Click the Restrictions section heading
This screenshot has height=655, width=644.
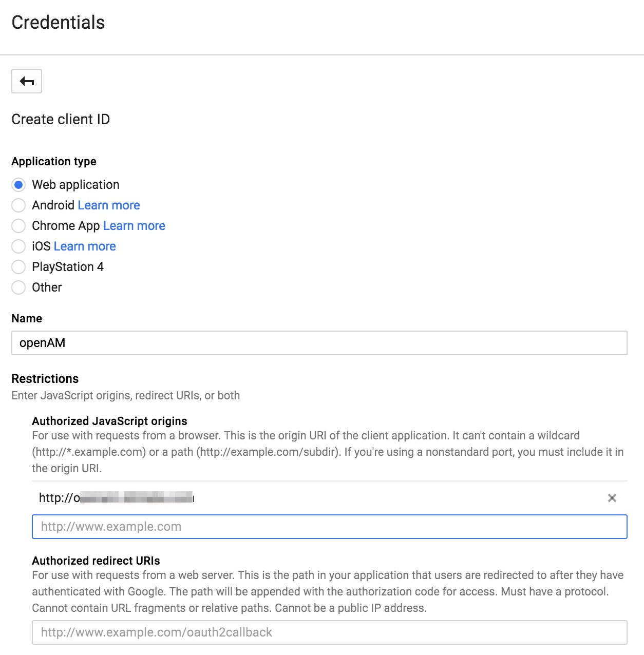[45, 378]
